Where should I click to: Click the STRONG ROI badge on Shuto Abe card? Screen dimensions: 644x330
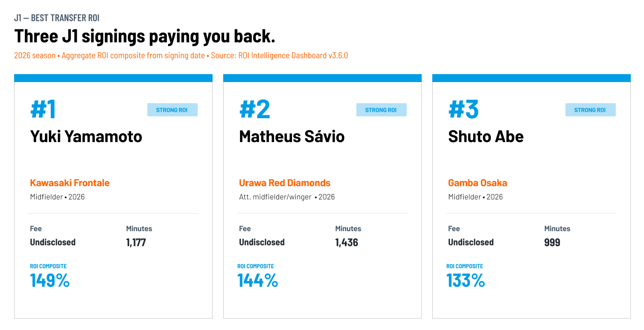pos(591,110)
